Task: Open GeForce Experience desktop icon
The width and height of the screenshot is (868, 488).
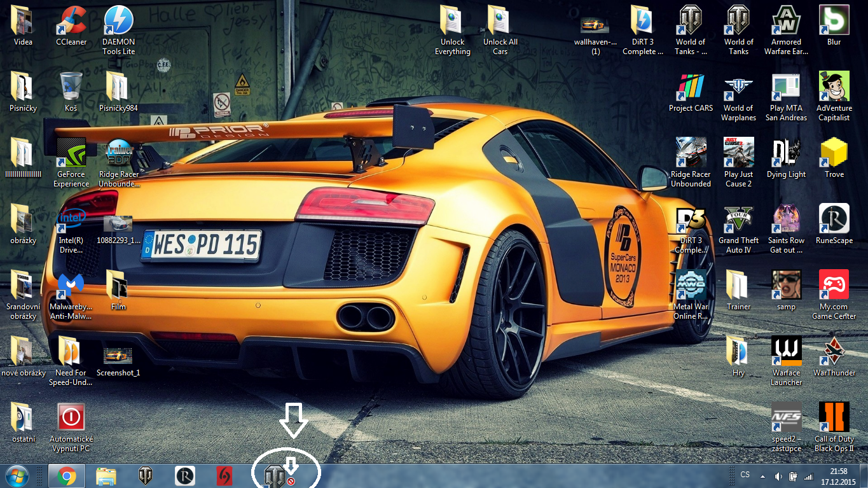Action: (71, 153)
